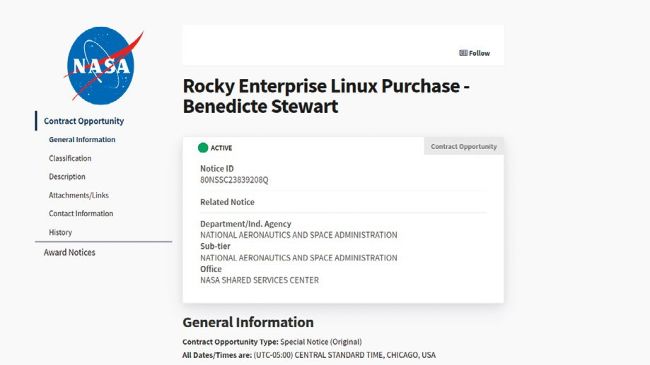Click the Related Notice field

pyautogui.click(x=227, y=202)
